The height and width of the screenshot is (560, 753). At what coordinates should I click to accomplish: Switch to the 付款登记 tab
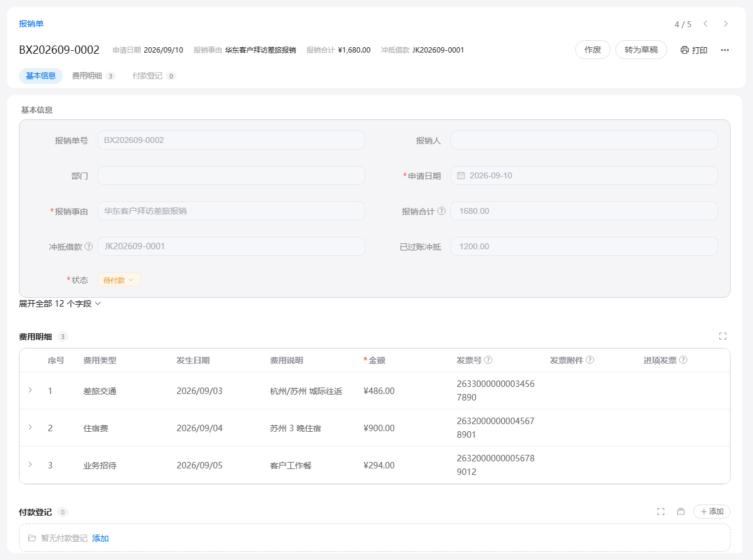[x=154, y=76]
